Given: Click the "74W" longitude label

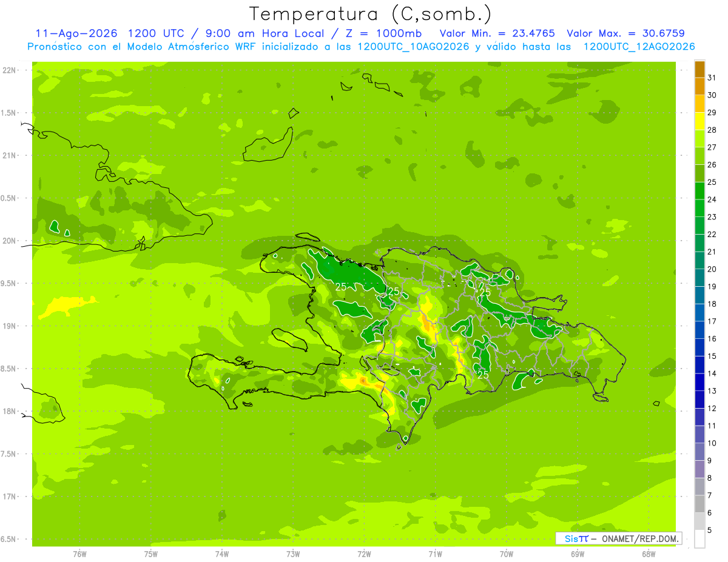Looking at the screenshot, I should pos(222,554).
